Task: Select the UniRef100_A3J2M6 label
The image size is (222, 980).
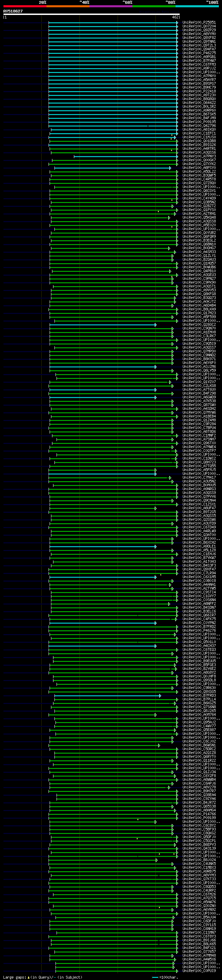Action: 199,366
